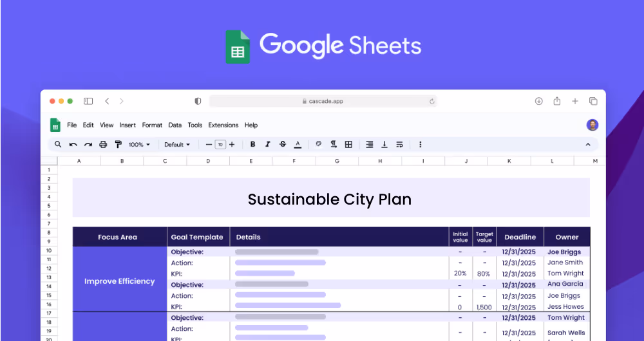Open the fill color palette
This screenshot has width=644, height=341.
[x=318, y=145]
